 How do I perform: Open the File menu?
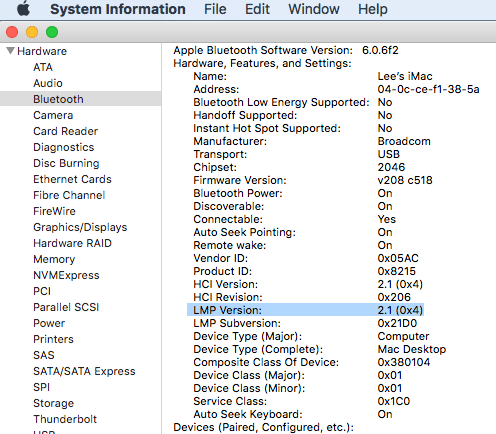[x=215, y=9]
